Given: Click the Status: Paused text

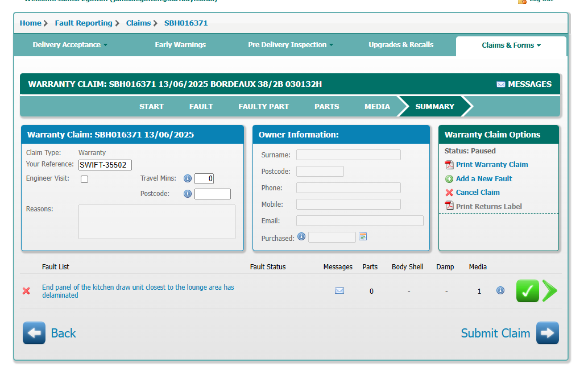Looking at the screenshot, I should pos(470,151).
